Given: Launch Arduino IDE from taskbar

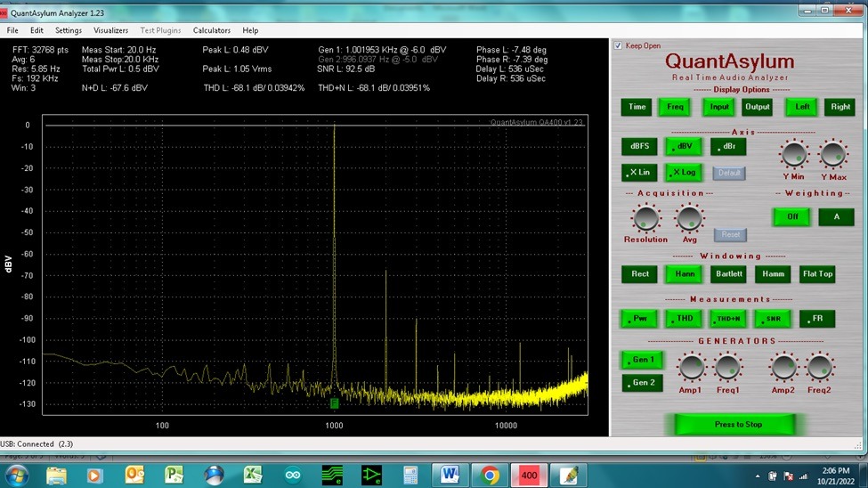Looking at the screenshot, I should pos(293,476).
